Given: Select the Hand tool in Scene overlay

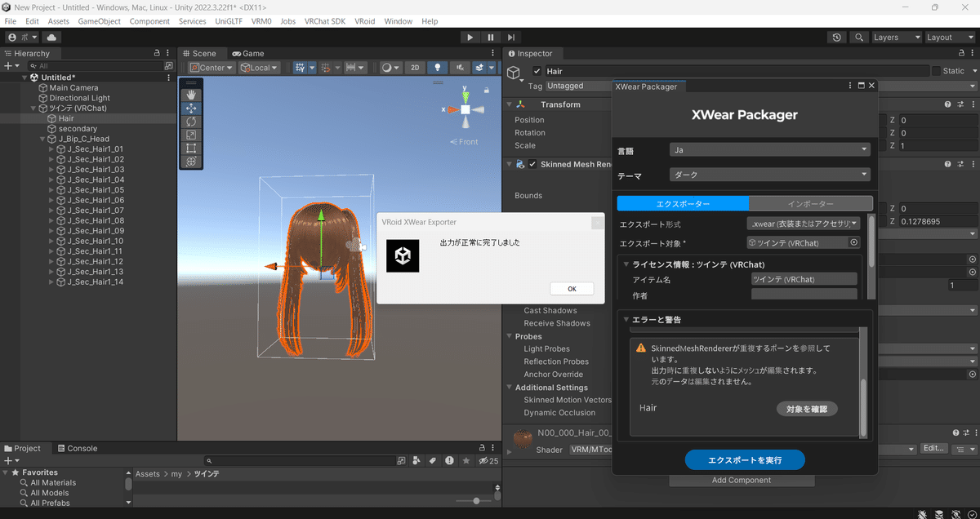Looking at the screenshot, I should [191, 94].
